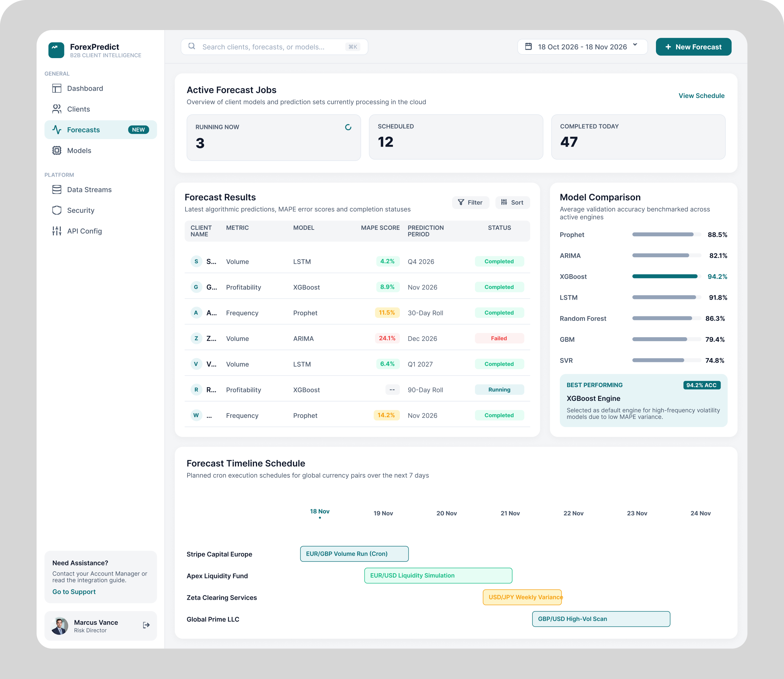Click the refresh spinner in Running Now card
Screen dimensions: 784x679
click(x=348, y=127)
